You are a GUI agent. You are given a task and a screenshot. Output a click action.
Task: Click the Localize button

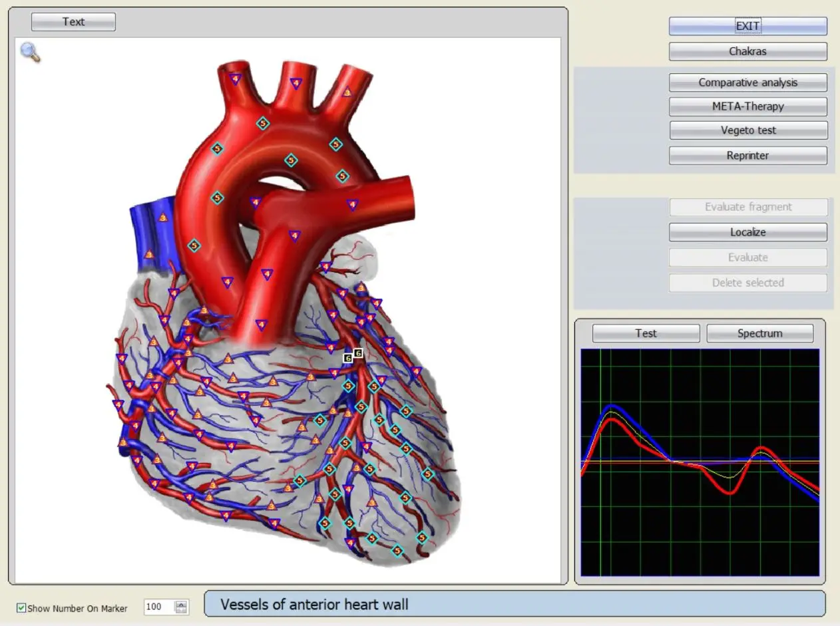[x=747, y=232]
